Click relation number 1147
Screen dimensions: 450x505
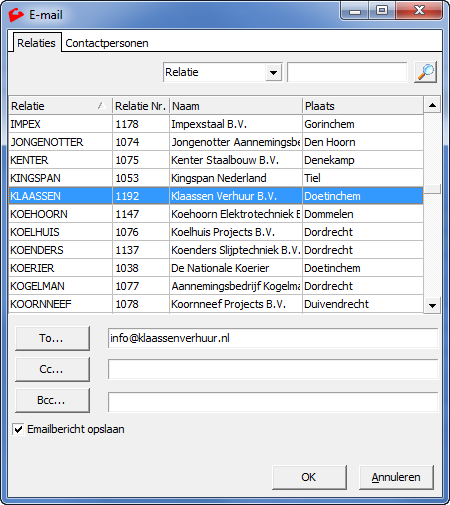pyautogui.click(x=127, y=214)
